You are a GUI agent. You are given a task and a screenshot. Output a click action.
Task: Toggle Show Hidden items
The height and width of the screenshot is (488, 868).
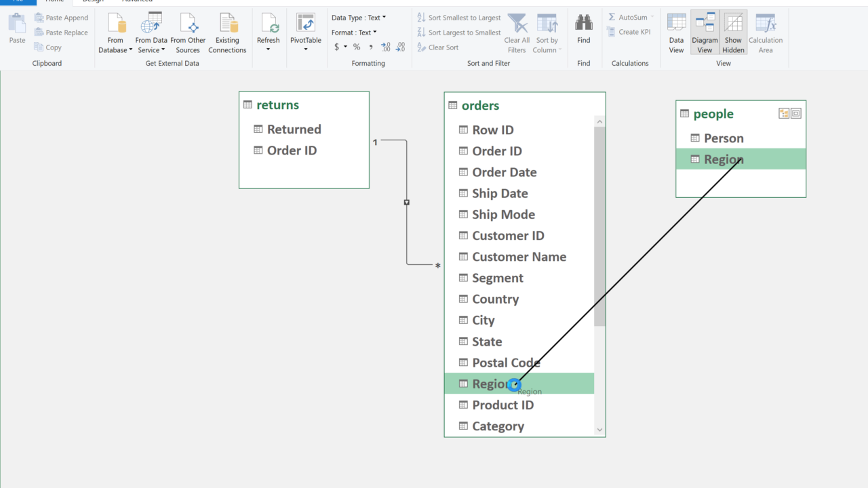733,33
